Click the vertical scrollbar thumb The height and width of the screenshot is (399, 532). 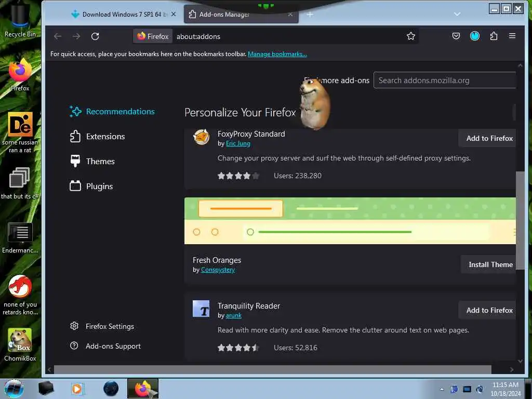click(520, 220)
